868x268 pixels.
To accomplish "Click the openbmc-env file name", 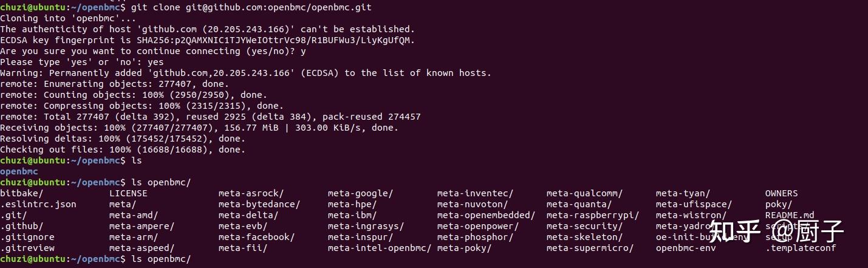I will [x=686, y=248].
